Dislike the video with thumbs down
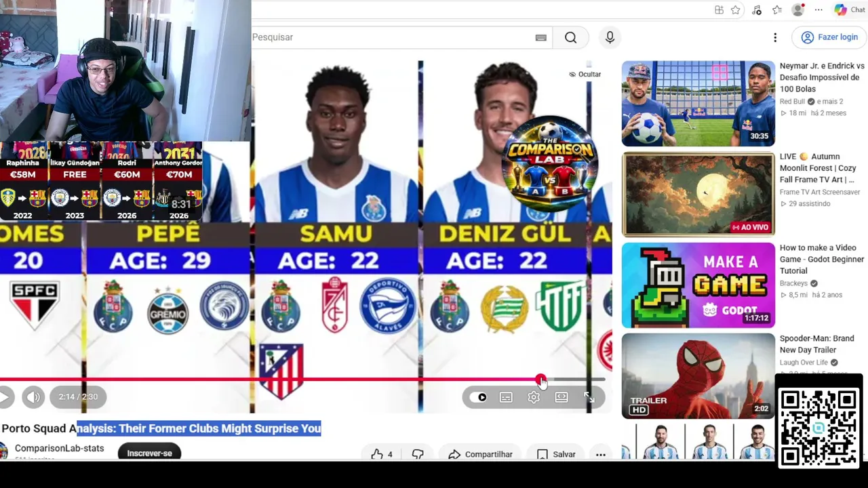Screen dimensions: 868x488 click(418, 454)
